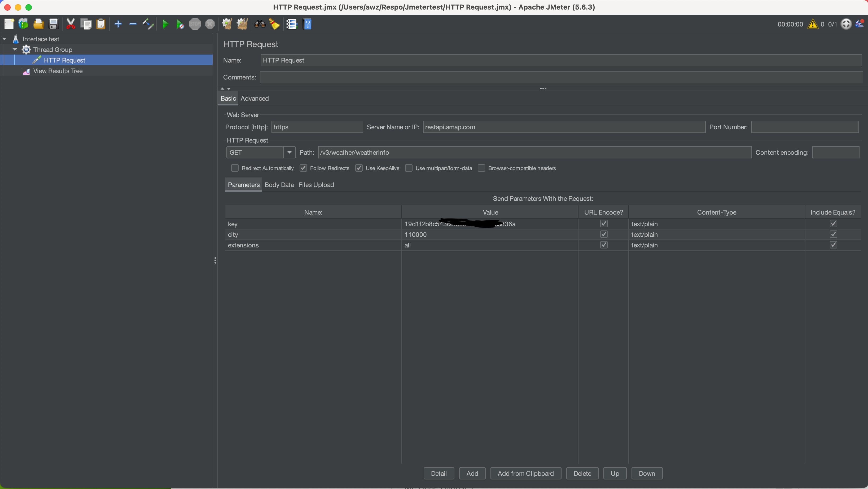Click the Content encoding field
Image resolution: width=868 pixels, height=489 pixels.
pos(836,152)
